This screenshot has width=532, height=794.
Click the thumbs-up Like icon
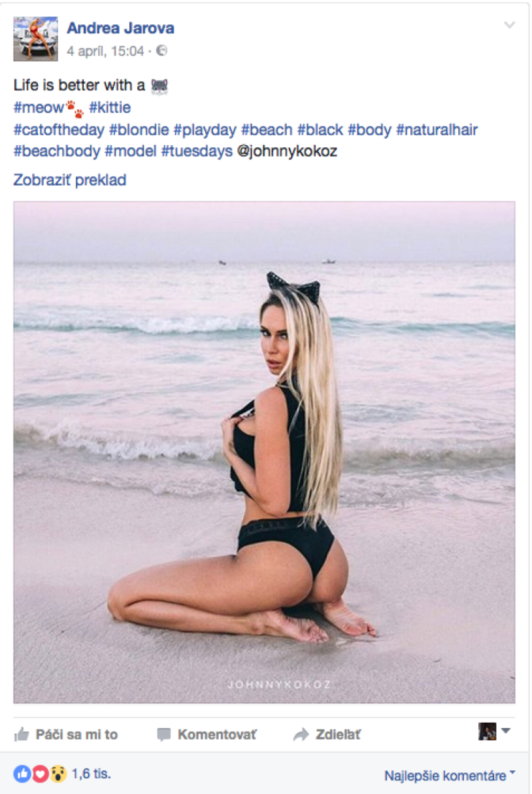coord(22,734)
